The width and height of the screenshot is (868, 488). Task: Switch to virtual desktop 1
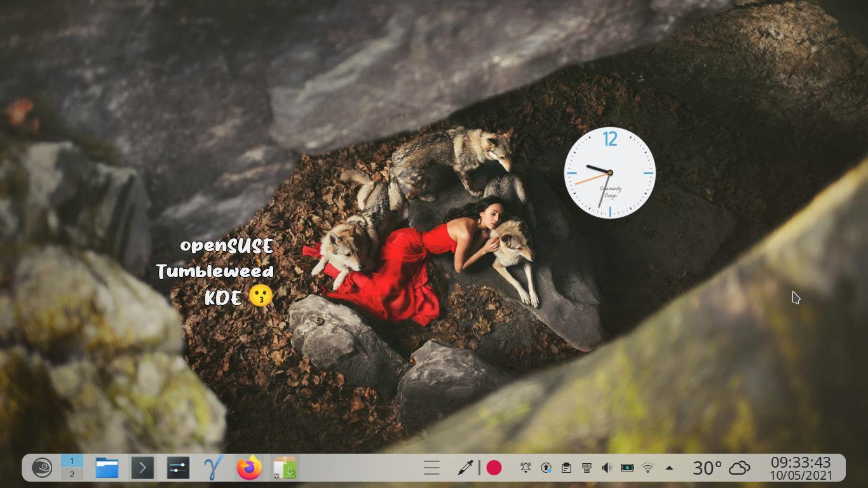(72, 461)
